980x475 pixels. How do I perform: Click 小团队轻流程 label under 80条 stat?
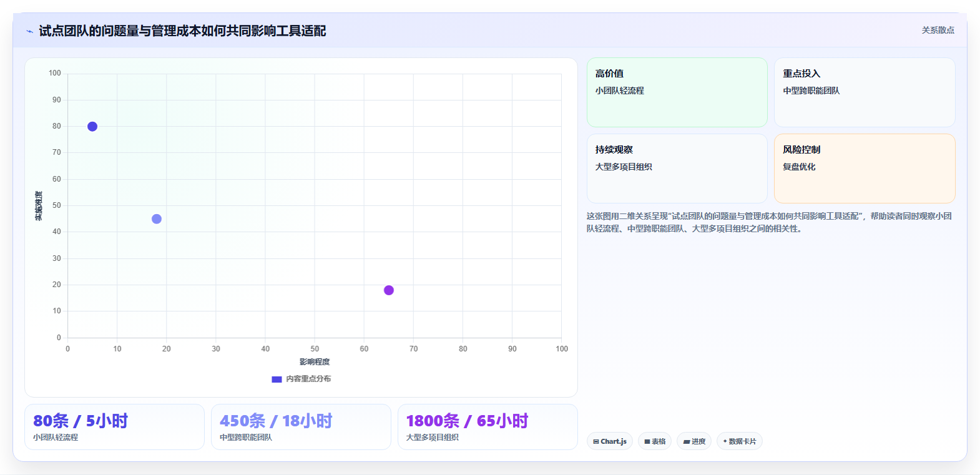click(x=56, y=438)
